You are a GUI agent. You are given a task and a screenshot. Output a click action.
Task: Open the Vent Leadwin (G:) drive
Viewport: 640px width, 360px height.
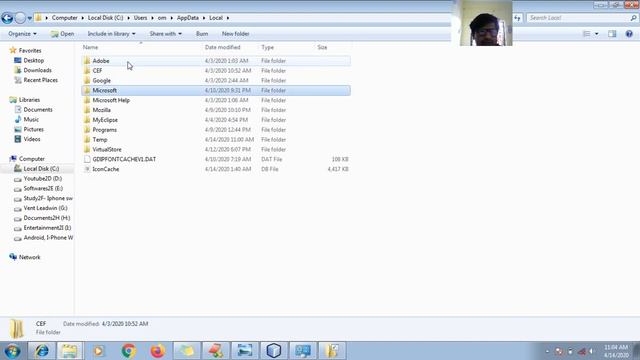45,208
